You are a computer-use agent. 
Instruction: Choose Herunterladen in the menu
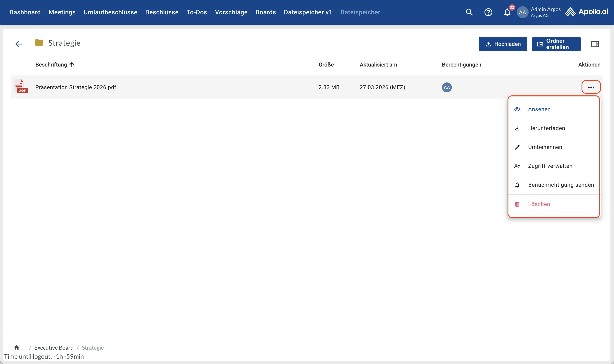pos(546,128)
